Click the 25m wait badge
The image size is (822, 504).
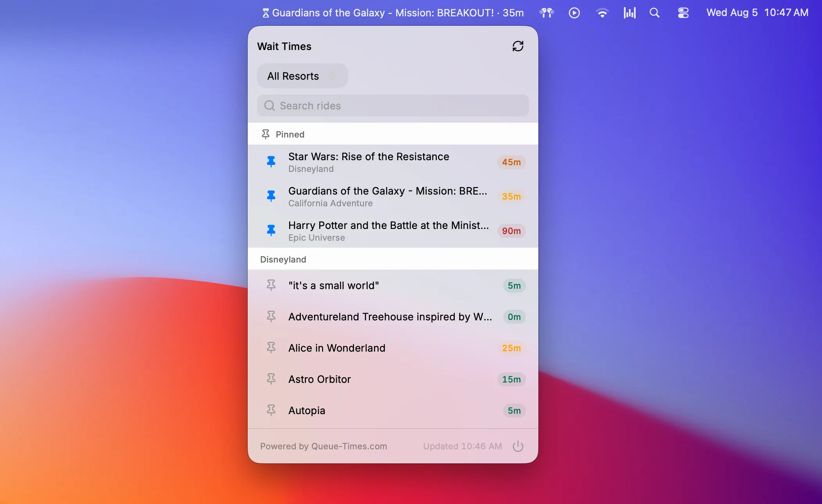click(511, 348)
